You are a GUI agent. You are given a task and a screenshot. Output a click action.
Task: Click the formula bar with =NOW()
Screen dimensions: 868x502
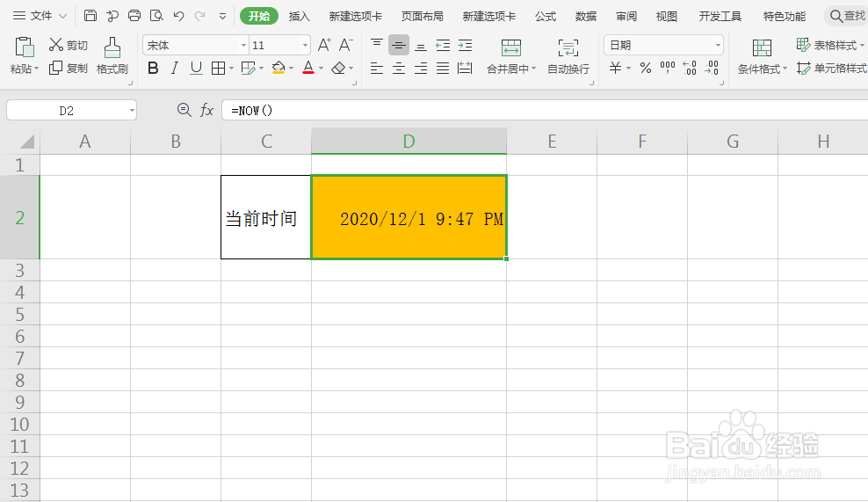545,110
